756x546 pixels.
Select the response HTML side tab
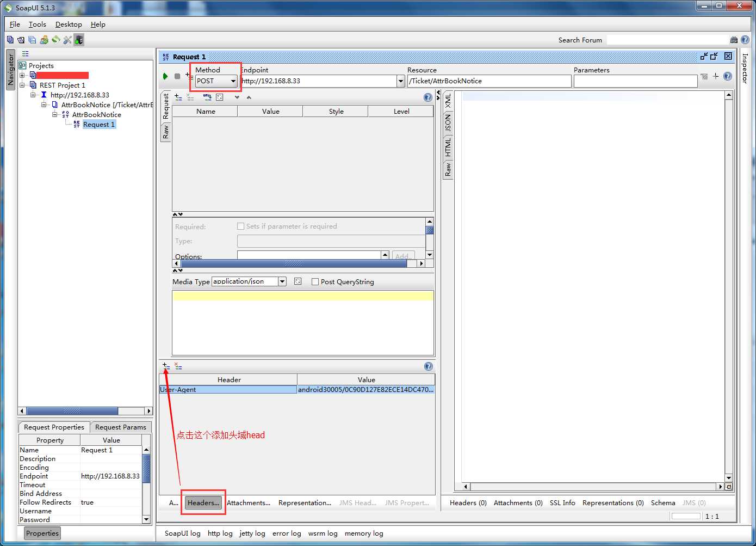click(x=448, y=147)
